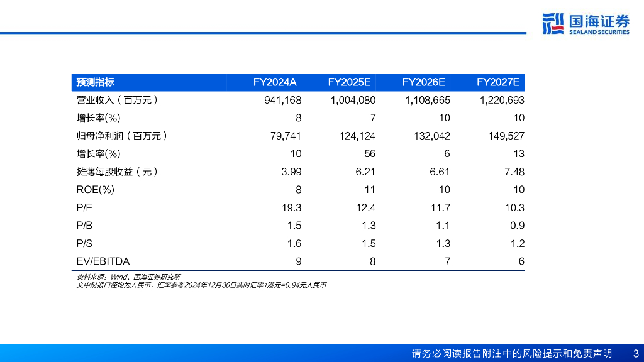
Task: Click P/S value 1.6
Action: pos(294,243)
